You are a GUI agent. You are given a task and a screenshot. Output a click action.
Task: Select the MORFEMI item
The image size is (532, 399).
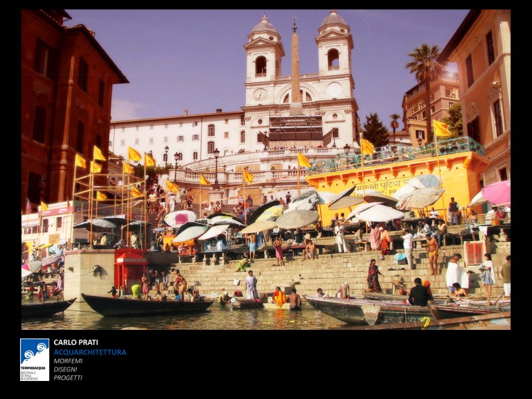coord(68,360)
